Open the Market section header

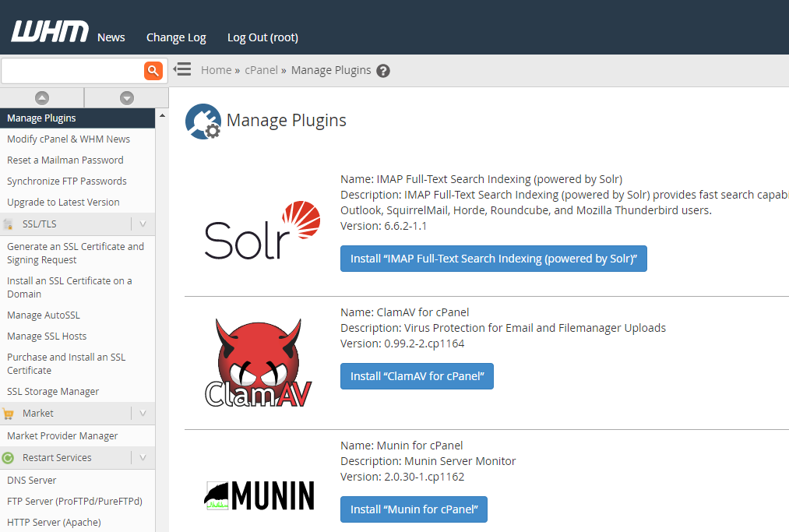(x=77, y=414)
